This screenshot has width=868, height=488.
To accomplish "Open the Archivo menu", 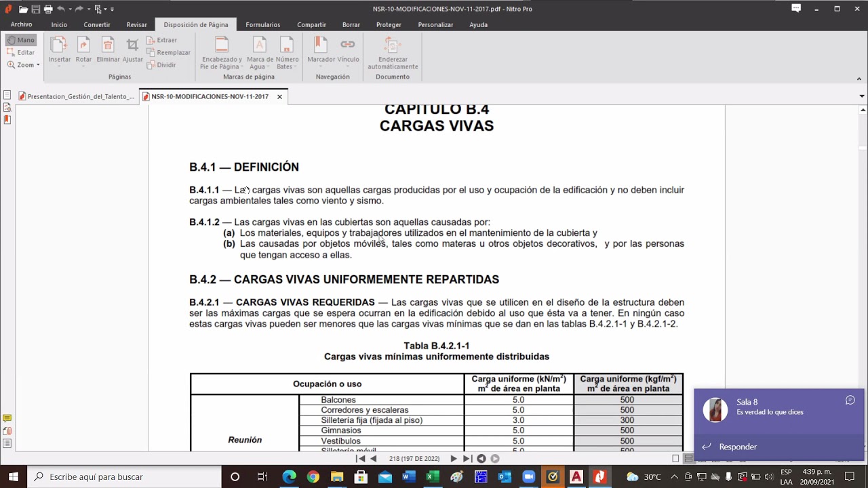I will coord(21,24).
